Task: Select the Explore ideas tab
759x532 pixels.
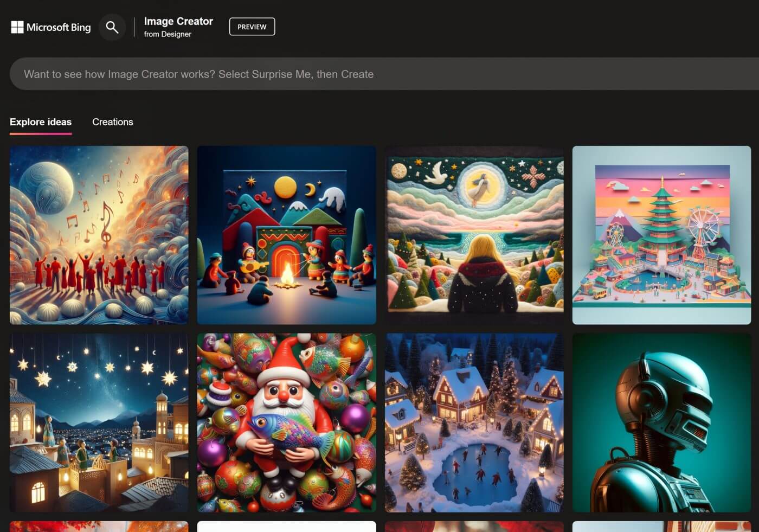Action: click(x=40, y=121)
